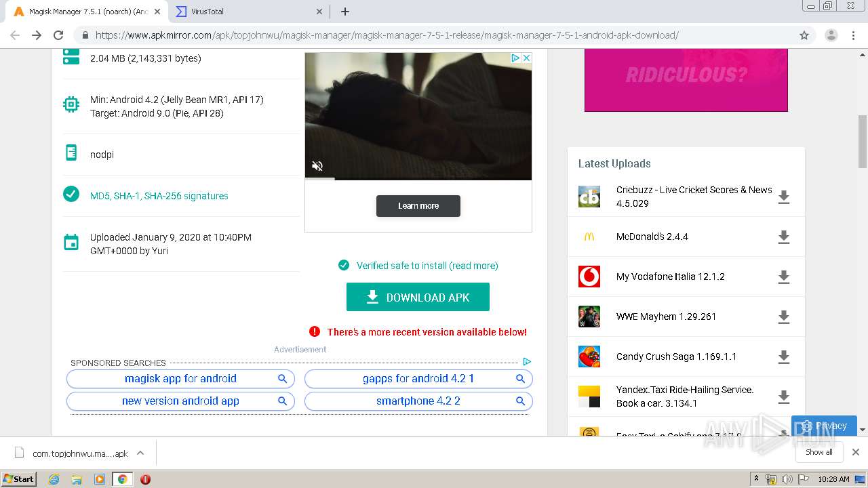This screenshot has height=488, width=868.
Task: Download Candy Crush Saga 1.169.1.1
Action: (x=784, y=357)
